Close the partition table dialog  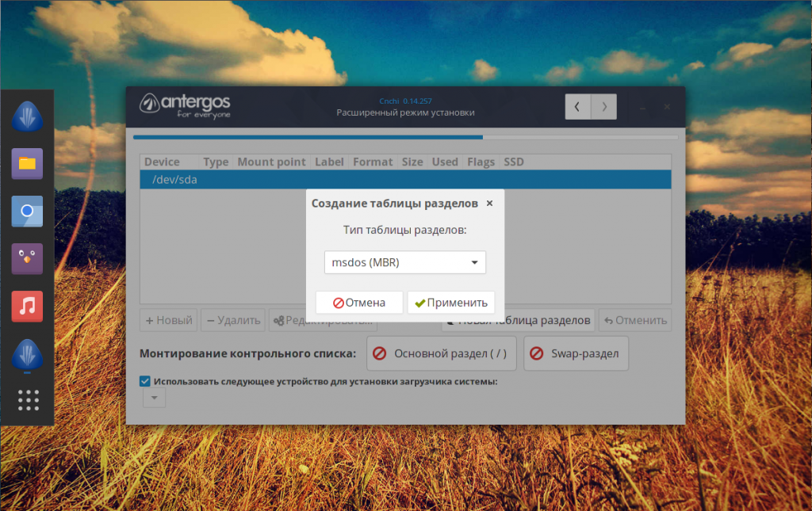(x=489, y=204)
